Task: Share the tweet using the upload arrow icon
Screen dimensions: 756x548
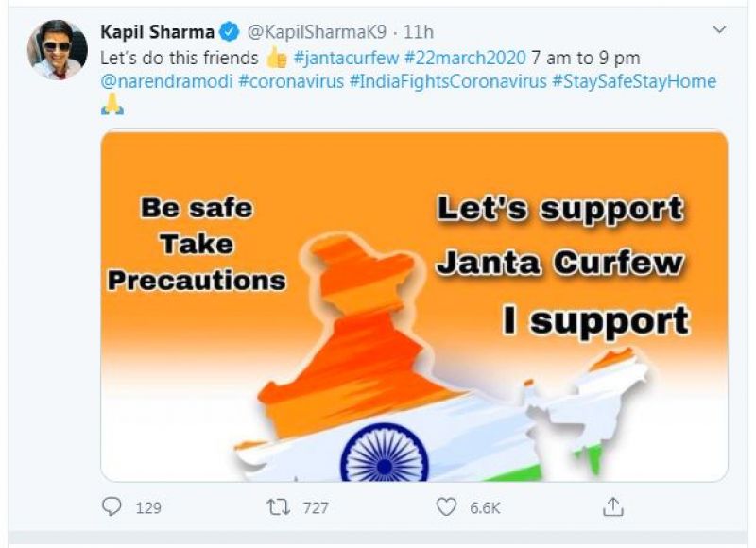Action: pos(612,507)
